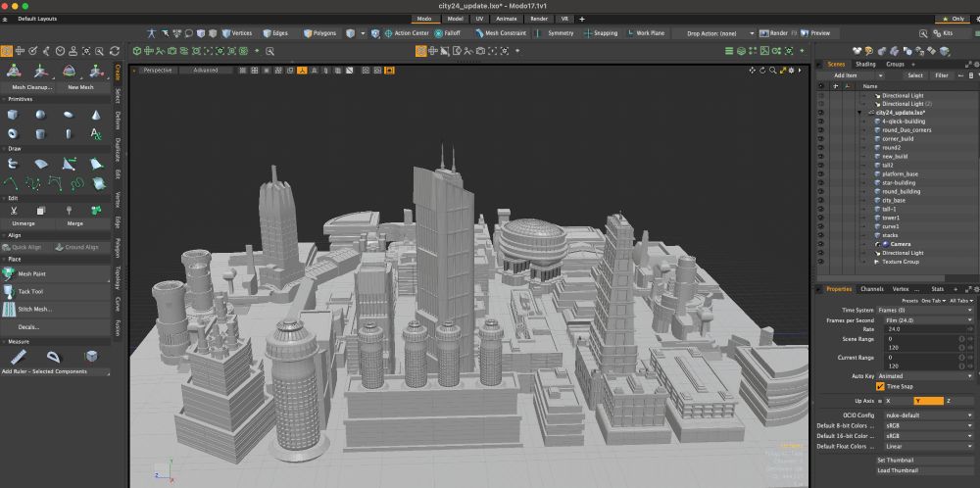The height and width of the screenshot is (488, 980).
Task: Click the Mesh Cleanup button
Action: 32,87
